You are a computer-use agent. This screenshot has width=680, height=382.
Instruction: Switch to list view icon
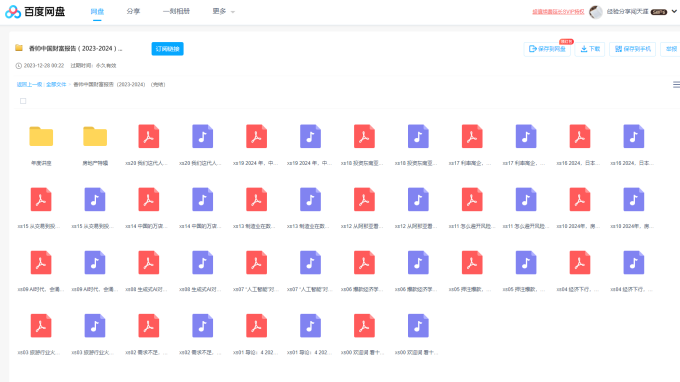[x=676, y=85]
